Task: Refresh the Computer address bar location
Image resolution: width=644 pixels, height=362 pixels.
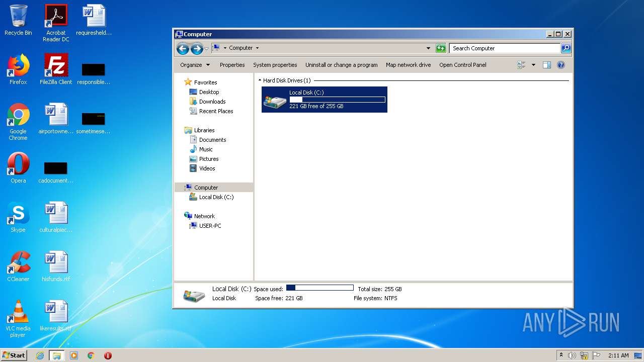Action: coord(441,48)
